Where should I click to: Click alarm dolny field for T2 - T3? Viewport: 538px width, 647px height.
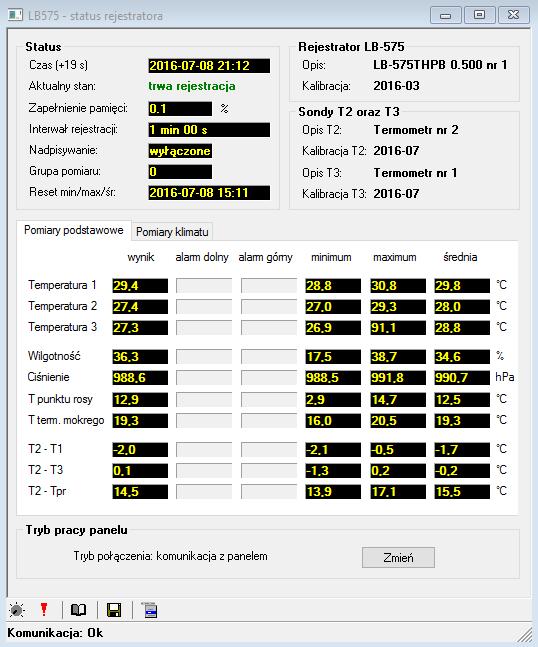[204, 470]
